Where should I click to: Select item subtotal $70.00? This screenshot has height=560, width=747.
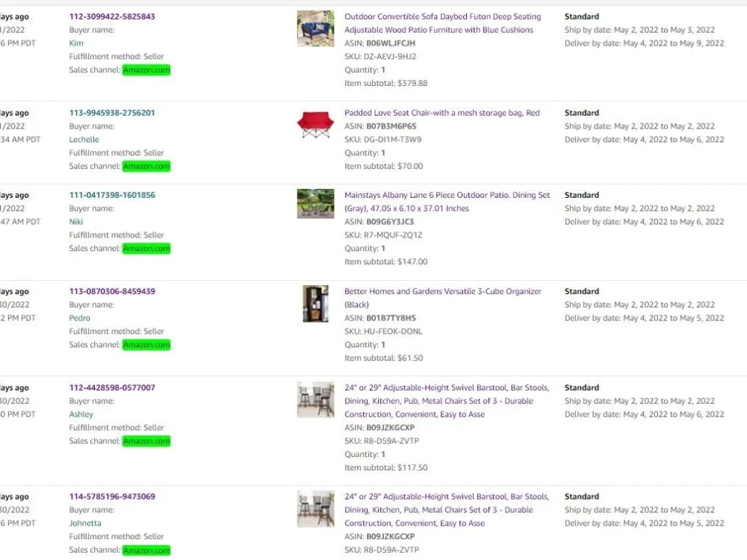coord(410,167)
